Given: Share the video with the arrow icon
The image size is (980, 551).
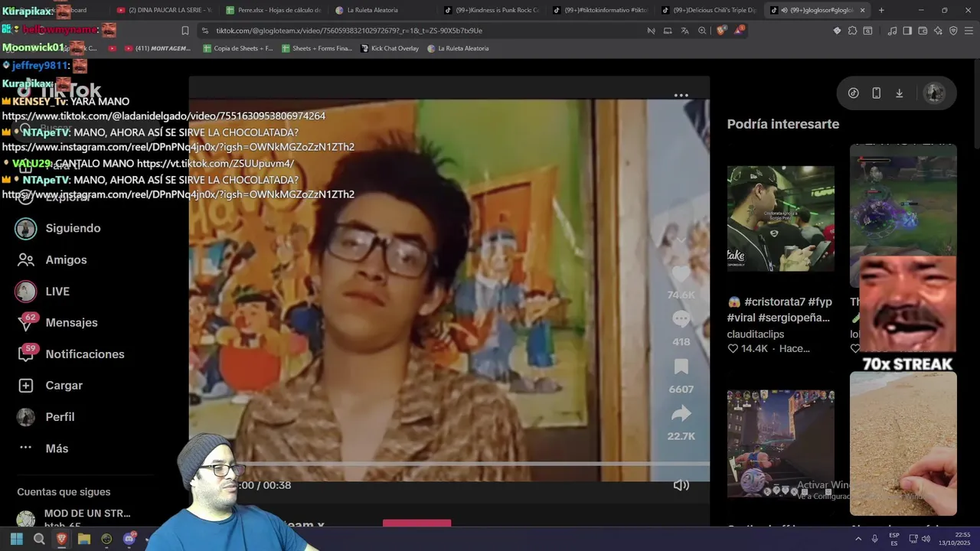Looking at the screenshot, I should pyautogui.click(x=681, y=414).
